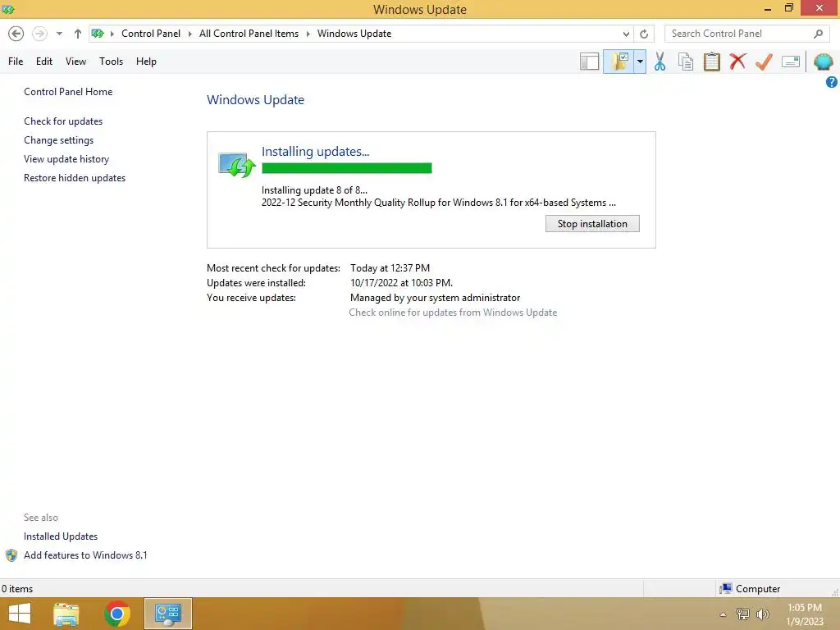Click Add features to Windows 8.1
Viewport: 840px width, 630px height.
click(85, 555)
